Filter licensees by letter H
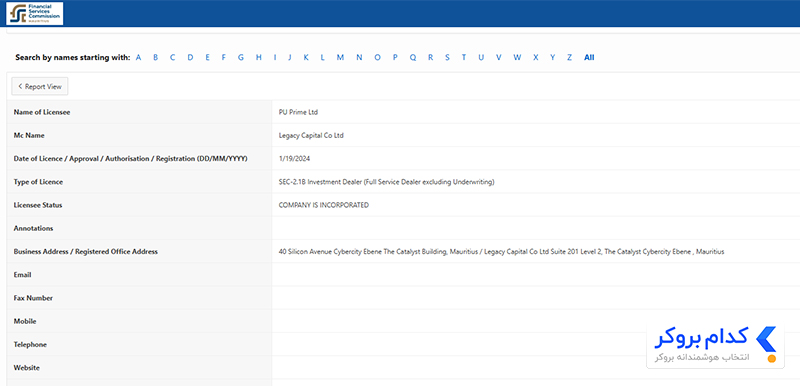This screenshot has width=800, height=386. pyautogui.click(x=259, y=58)
